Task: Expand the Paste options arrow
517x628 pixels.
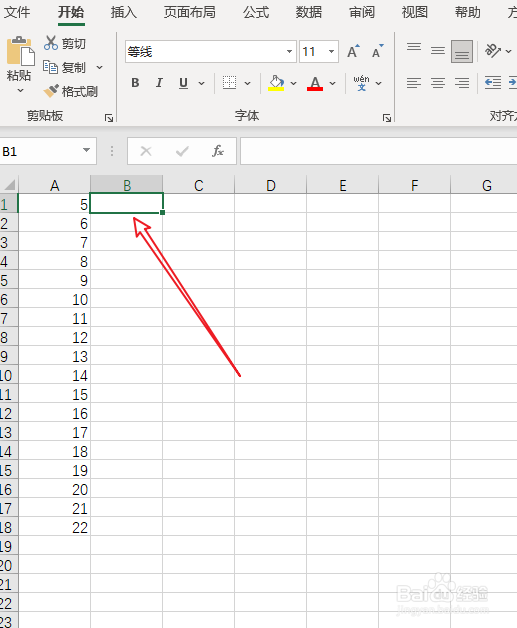Action: [x=20, y=91]
